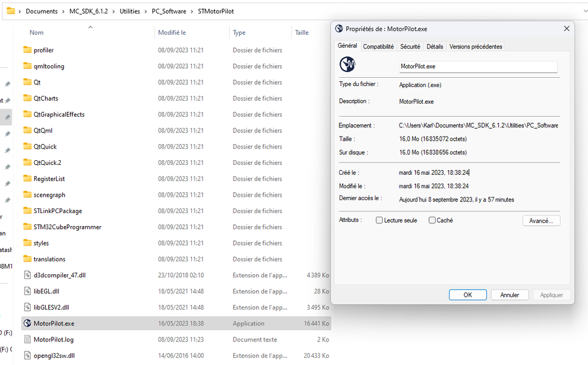Screen dimensions: 588x365
Task: Click the profiler folder icon
Action: click(x=28, y=50)
